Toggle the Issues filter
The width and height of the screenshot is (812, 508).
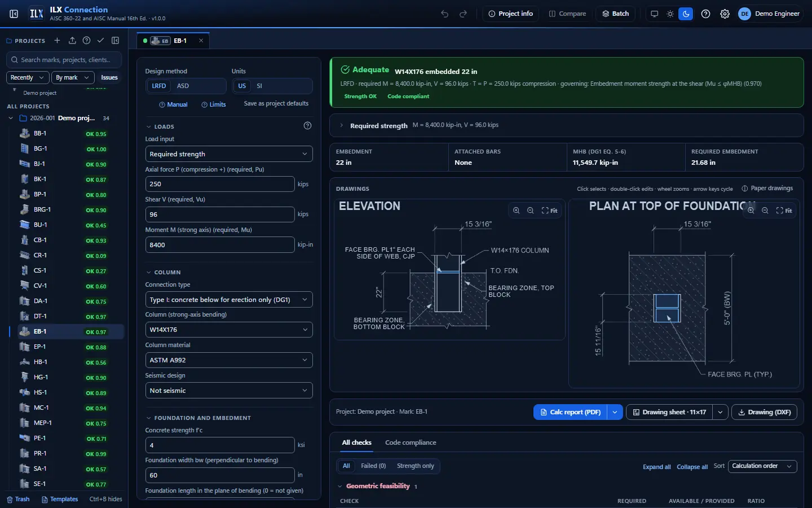(109, 77)
